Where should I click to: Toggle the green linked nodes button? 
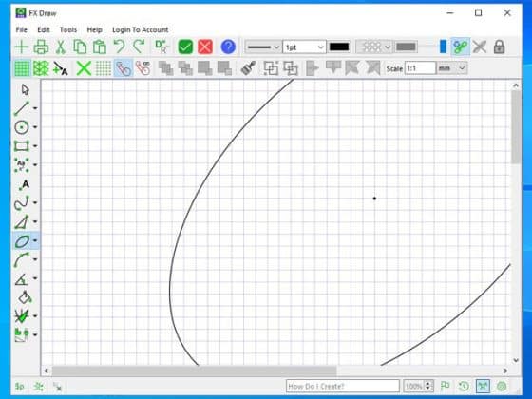pyautogui.click(x=461, y=47)
